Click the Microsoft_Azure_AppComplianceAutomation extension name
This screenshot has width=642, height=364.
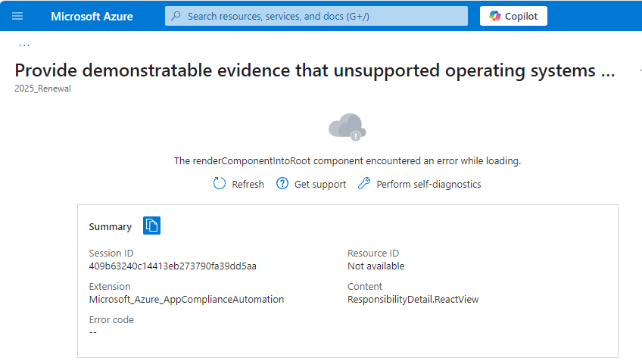click(186, 300)
